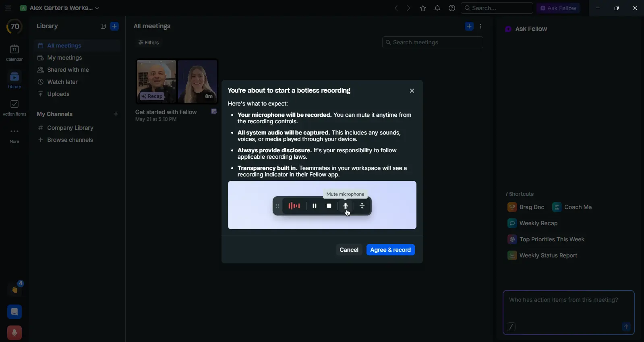Select the Brag Doc shortcut
This screenshot has height=342, width=644.
[526, 207]
